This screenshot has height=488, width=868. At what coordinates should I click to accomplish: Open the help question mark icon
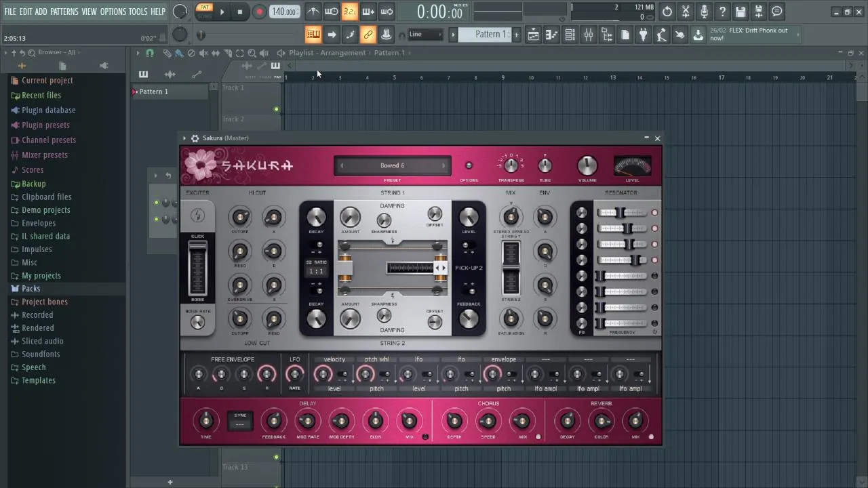pos(722,12)
